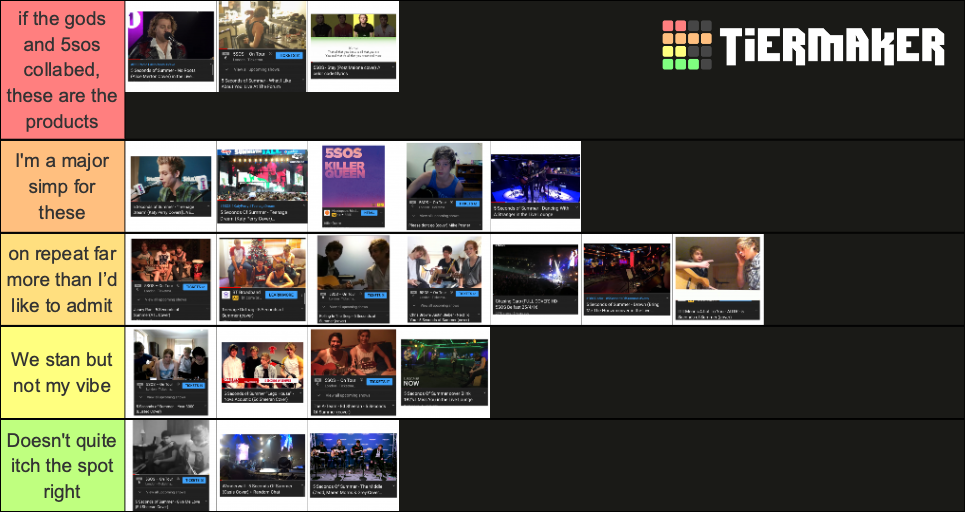Open the Summertime Ball stage crowd thumbnail
Viewport: 965px width, 512px height.
tap(262, 186)
